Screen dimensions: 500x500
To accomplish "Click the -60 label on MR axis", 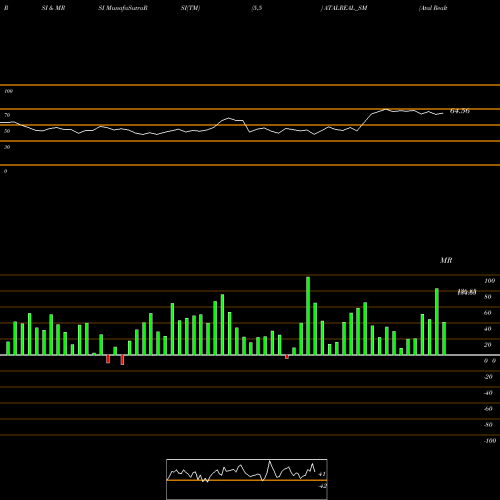I will pyautogui.click(x=488, y=409).
